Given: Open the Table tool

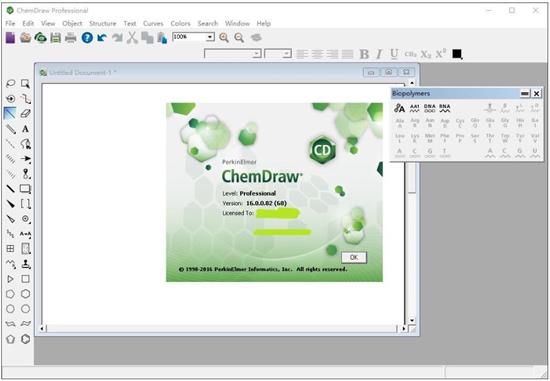Looking at the screenshot, I should point(11,249).
